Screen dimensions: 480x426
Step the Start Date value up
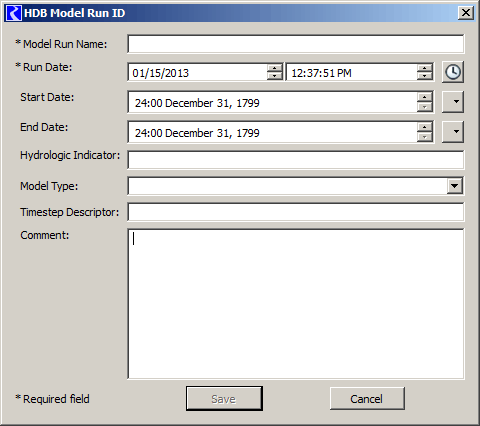424,97
